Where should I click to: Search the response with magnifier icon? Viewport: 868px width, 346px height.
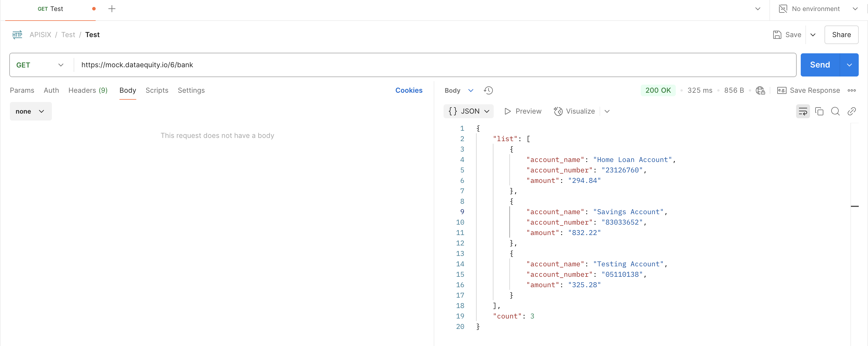coord(835,111)
